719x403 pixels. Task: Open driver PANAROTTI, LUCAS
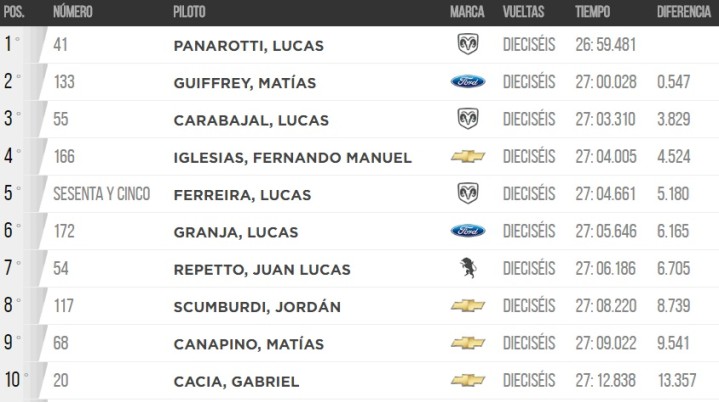click(x=248, y=46)
